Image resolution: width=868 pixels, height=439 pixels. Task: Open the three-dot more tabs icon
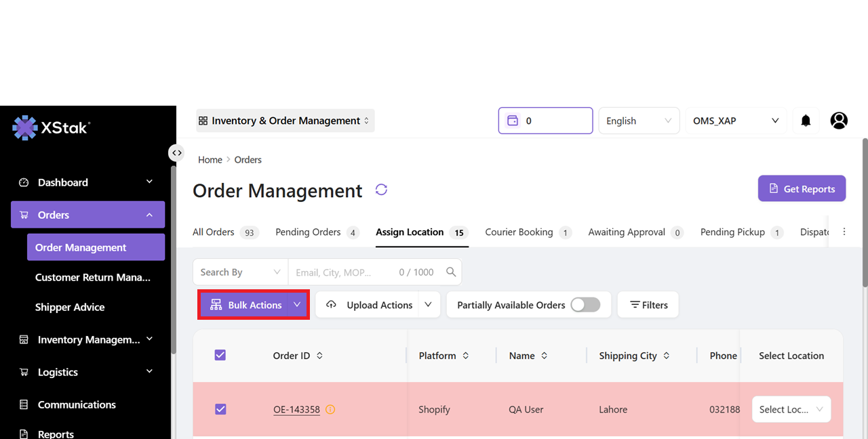(x=844, y=232)
